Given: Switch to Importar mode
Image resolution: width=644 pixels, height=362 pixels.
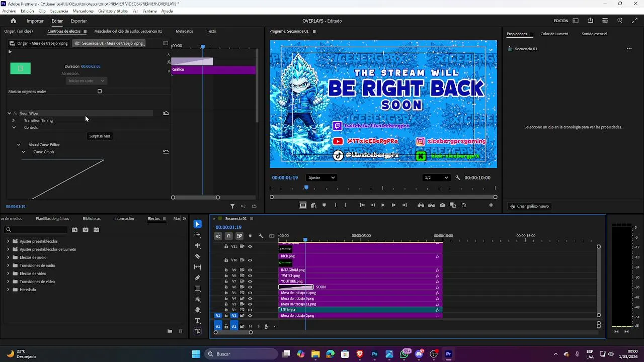Looking at the screenshot, I should pos(35,21).
